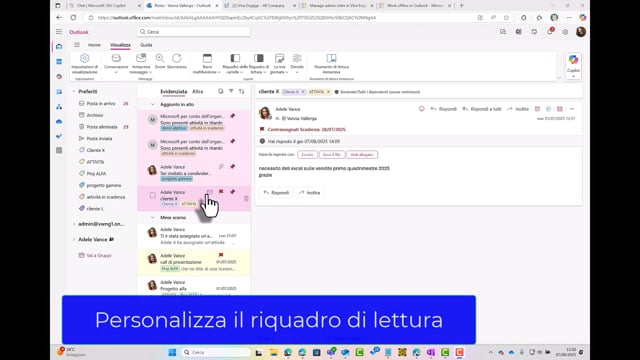Screen dimensions: 640x360
Task: Click the Sincronizza refresh icon
Action: pyautogui.click(x=177, y=61)
